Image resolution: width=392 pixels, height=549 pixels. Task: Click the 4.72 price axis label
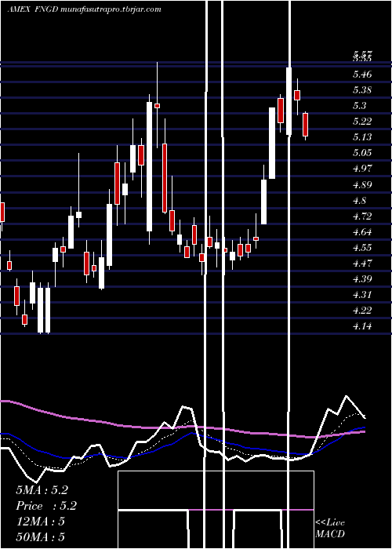pyautogui.click(x=362, y=216)
